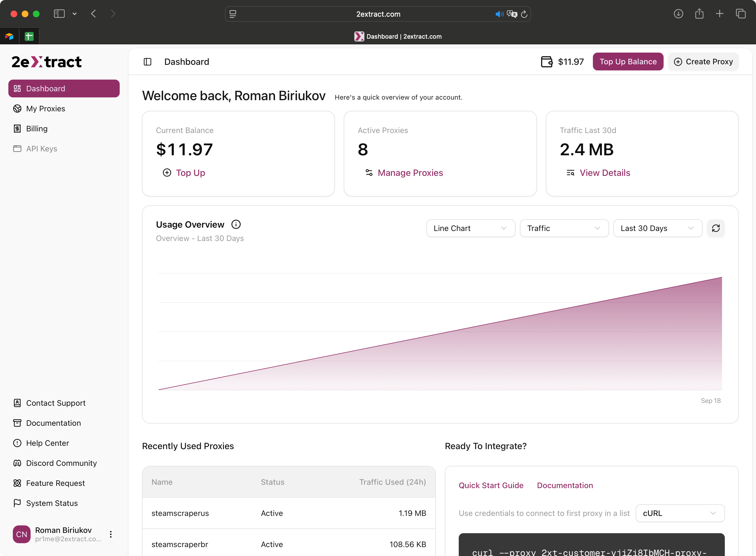
Task: Toggle the sidebar collapse icon beside Dashboard
Action: coord(148,61)
